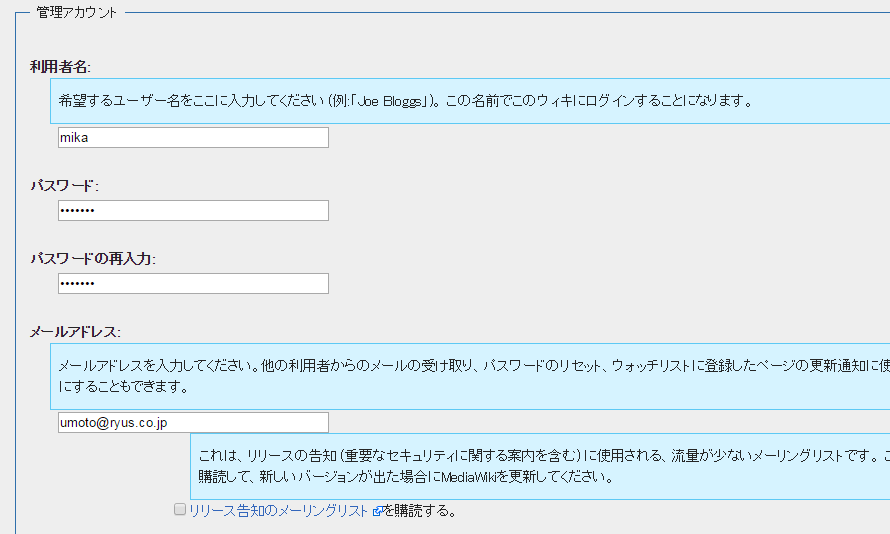This screenshot has width=890, height=534.
Task: Click the 管理アカウント section legend
Action: tap(77, 13)
